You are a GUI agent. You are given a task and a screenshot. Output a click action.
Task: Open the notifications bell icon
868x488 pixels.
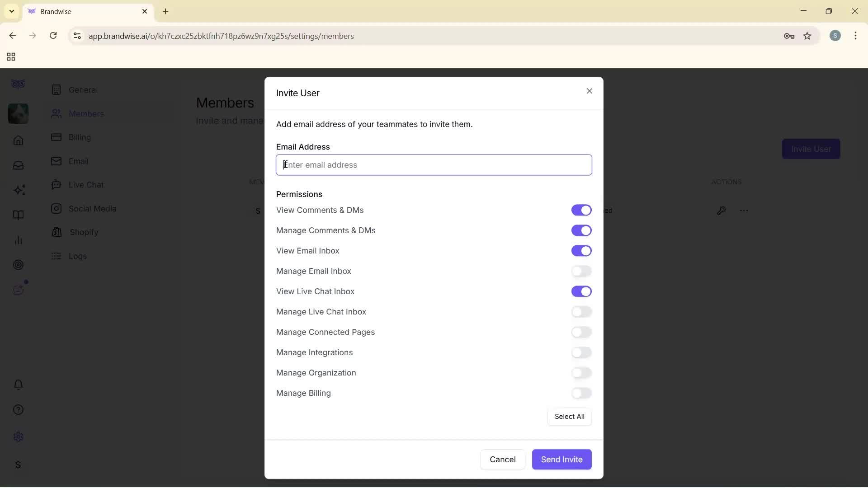18,385
